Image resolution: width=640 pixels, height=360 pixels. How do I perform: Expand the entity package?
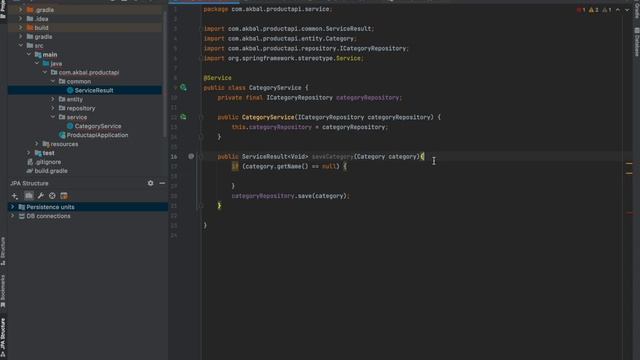click(53, 99)
